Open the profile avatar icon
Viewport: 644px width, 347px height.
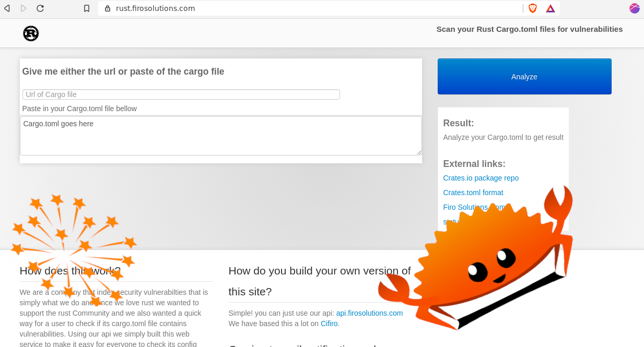pos(635,8)
